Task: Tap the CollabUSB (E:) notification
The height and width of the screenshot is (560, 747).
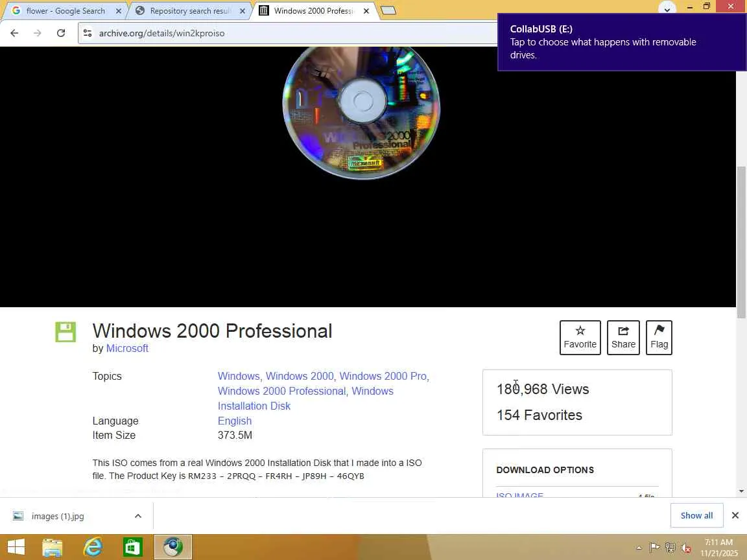Action: [x=622, y=42]
